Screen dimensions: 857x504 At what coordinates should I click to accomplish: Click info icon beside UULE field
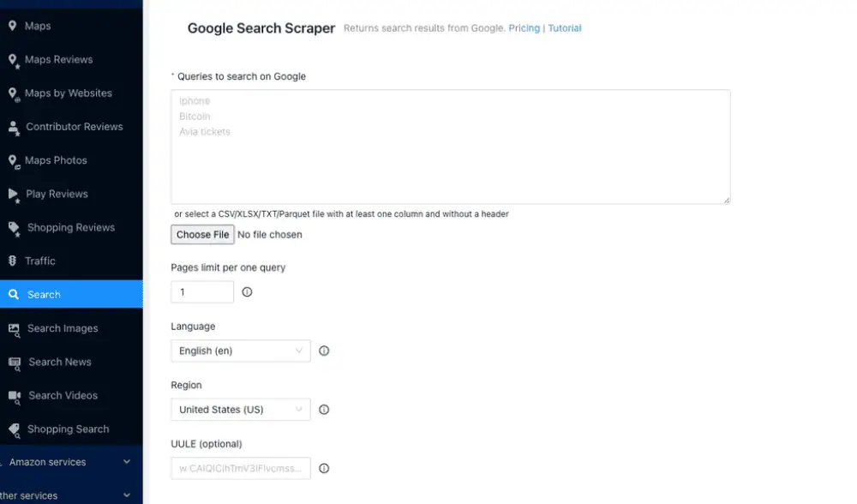(x=324, y=469)
